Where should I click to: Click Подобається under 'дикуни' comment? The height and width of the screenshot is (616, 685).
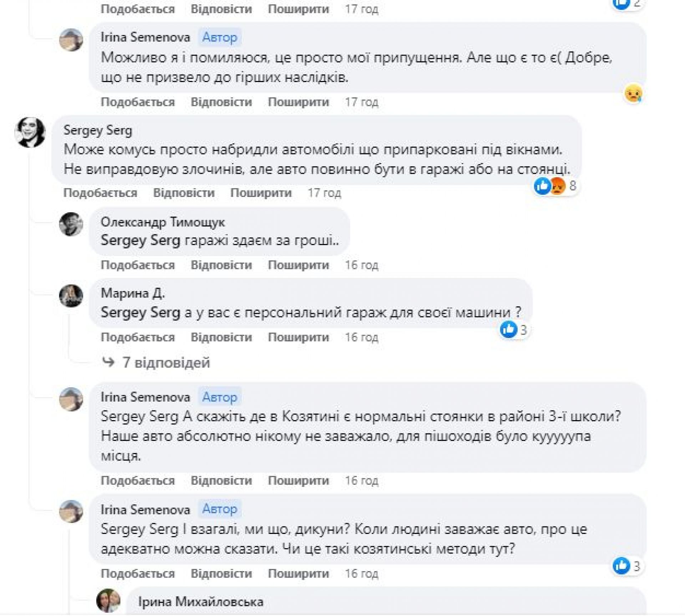click(x=138, y=574)
